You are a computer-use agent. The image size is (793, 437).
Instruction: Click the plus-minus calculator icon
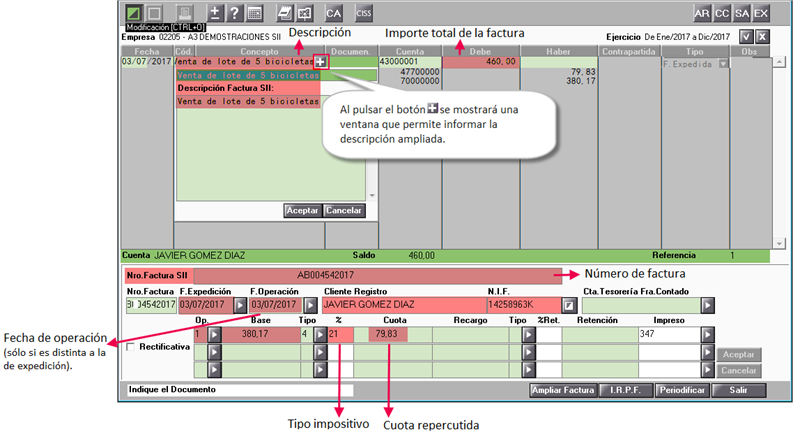(215, 13)
